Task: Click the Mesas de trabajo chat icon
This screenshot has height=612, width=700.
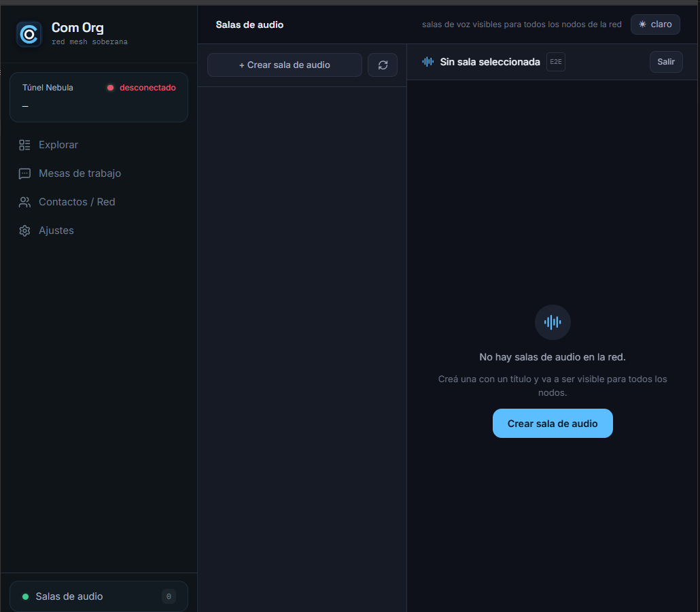Action: click(x=24, y=174)
